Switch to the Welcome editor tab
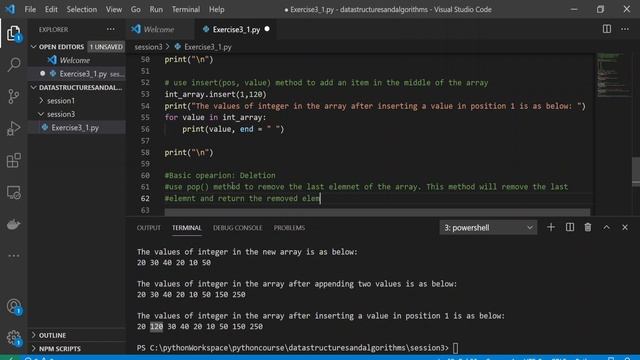The width and height of the screenshot is (640, 360). (159, 29)
